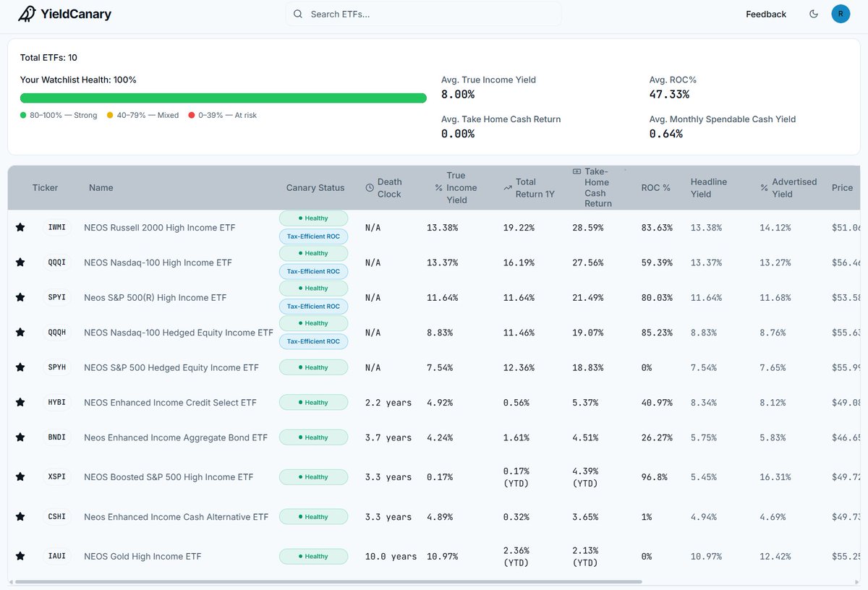Click HYBI's Healthy status badge
This screenshot has height=590, width=868.
(313, 403)
